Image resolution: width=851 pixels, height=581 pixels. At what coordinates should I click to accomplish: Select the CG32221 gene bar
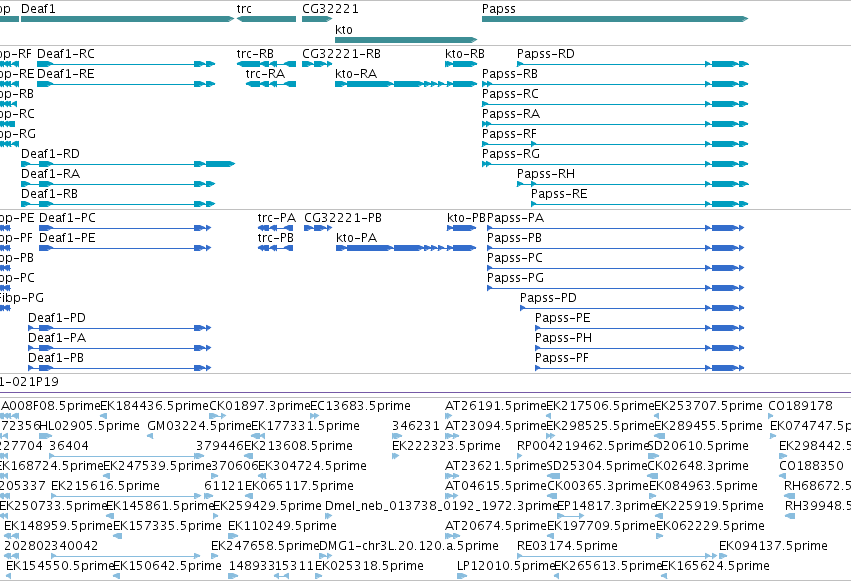click(317, 19)
